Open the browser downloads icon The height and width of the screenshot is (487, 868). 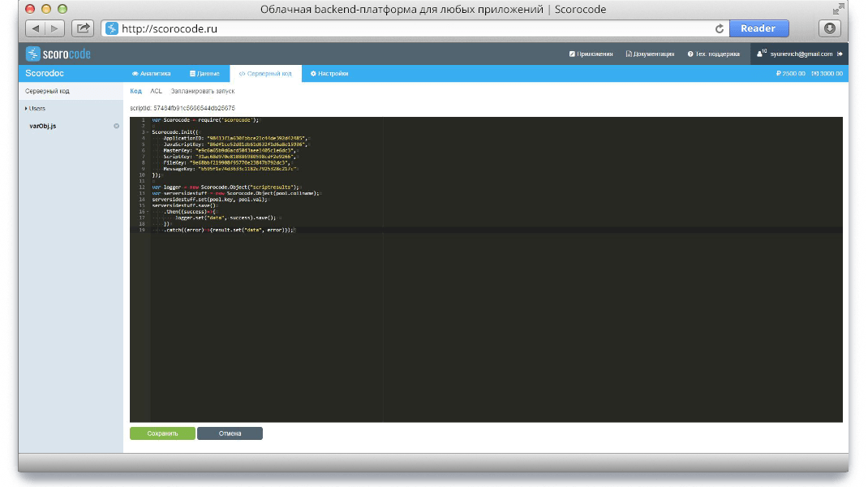click(829, 28)
